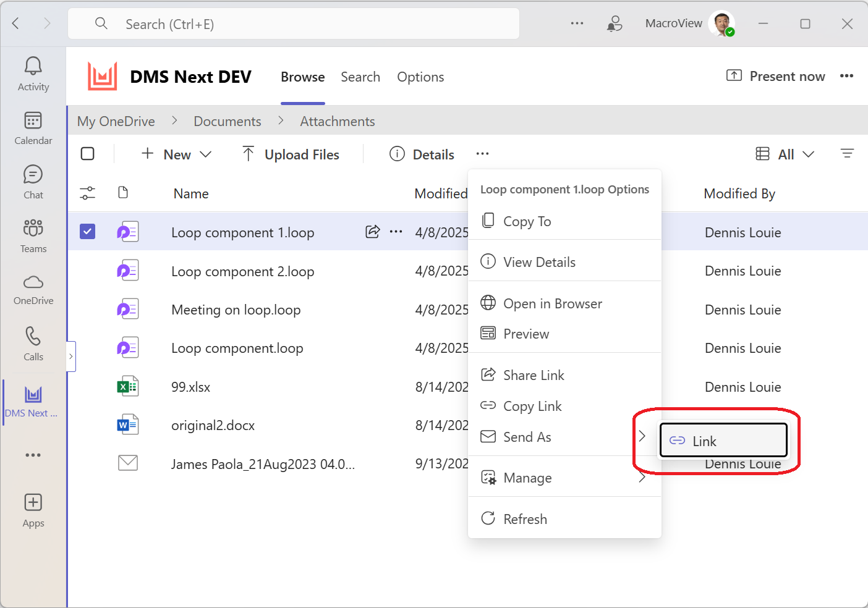Image resolution: width=868 pixels, height=608 pixels.
Task: Click the Word icon for original2.docx
Action: click(127, 425)
